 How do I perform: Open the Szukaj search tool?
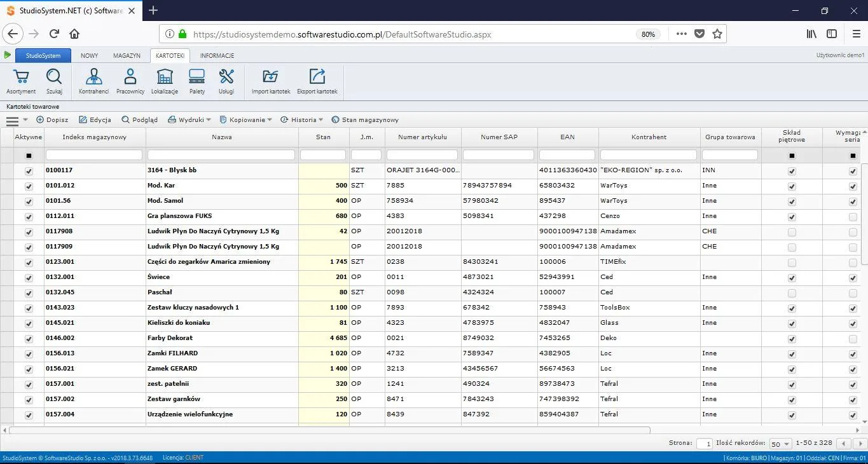coord(54,82)
